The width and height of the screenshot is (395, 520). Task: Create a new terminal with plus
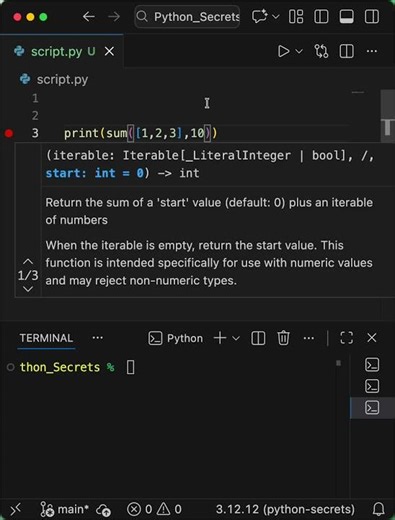220,338
